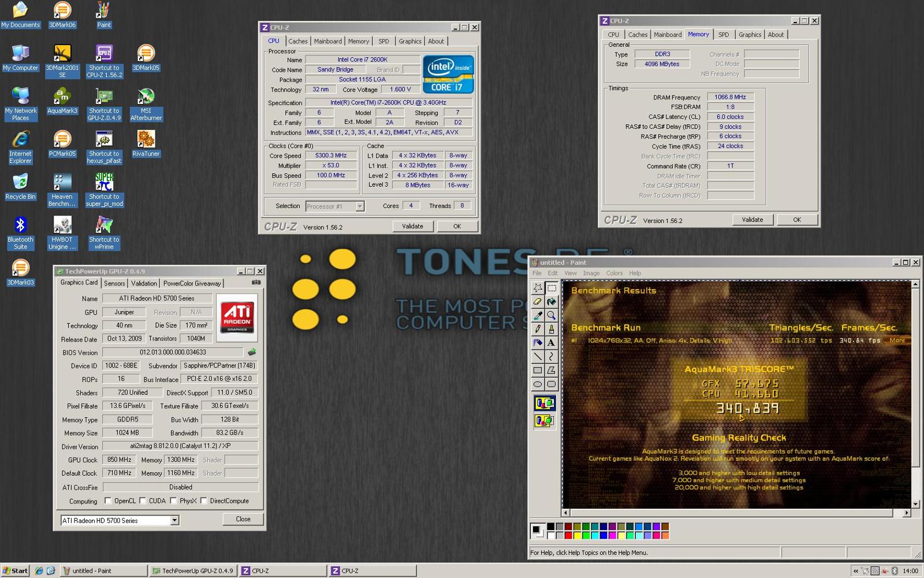Click the Paint horizontal scrollbar right arrow
The height and width of the screenshot is (578, 924).
tap(907, 513)
